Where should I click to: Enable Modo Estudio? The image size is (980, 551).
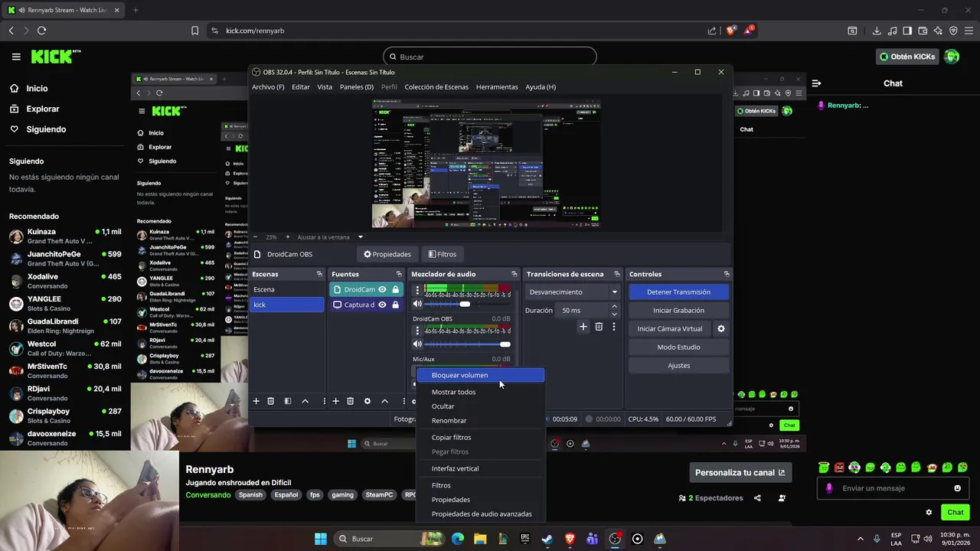(678, 347)
